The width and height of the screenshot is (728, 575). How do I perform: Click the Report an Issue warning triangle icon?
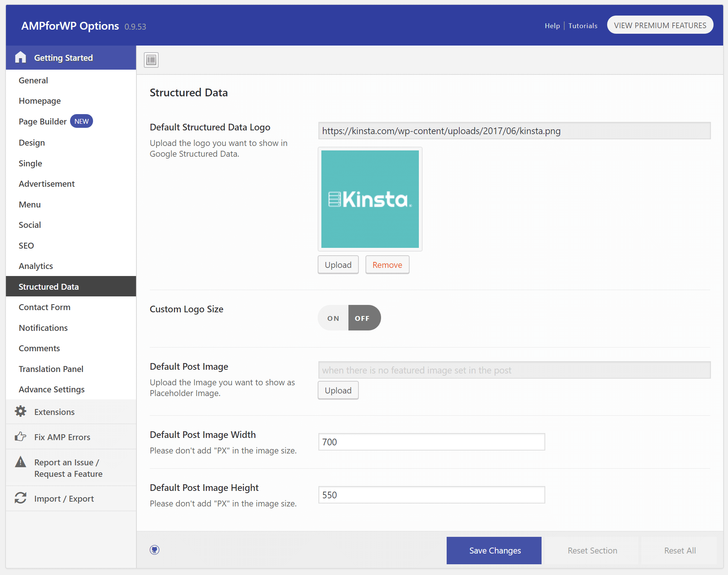tap(21, 462)
